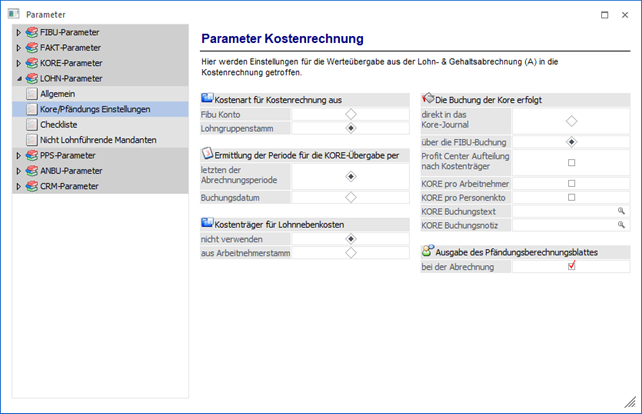Select the Fibu Konto radio option
The height and width of the screenshot is (414, 642).
[x=351, y=114]
